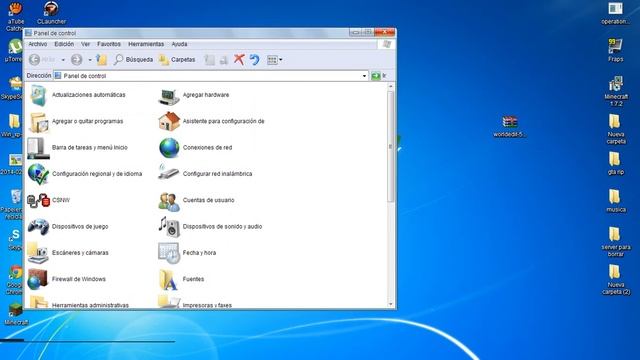The width and height of the screenshot is (640, 360).
Task: Select Minecraft 1.7.2 desktop icon
Action: coord(616,91)
